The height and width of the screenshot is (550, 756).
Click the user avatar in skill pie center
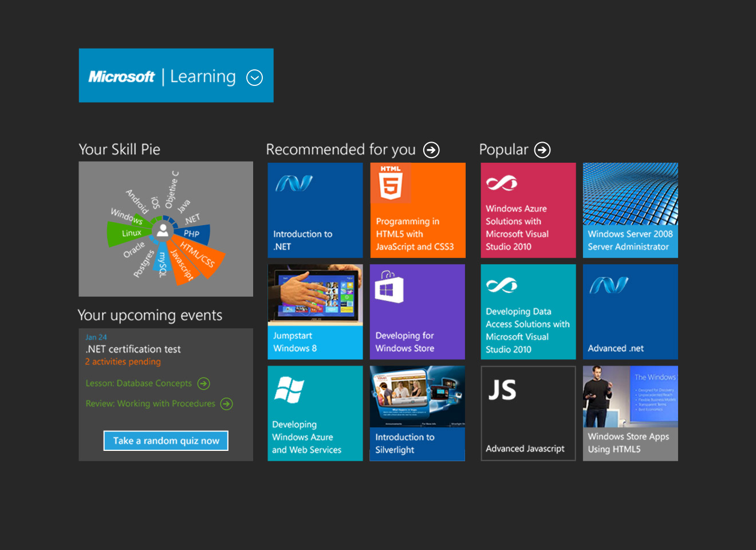[x=163, y=230]
